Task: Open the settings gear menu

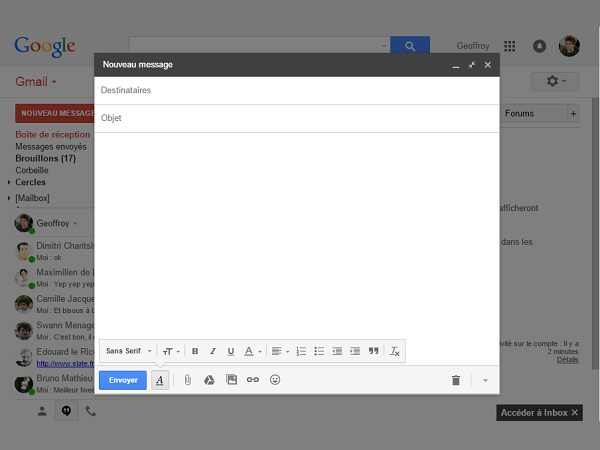Action: (x=556, y=81)
